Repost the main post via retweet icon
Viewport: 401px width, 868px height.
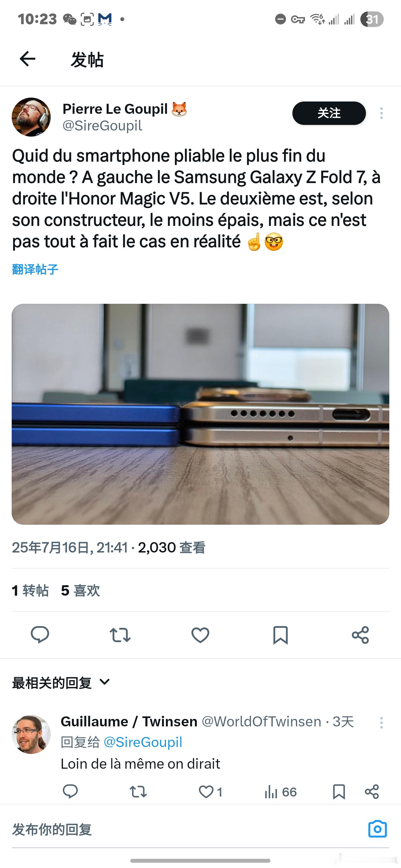(x=120, y=635)
